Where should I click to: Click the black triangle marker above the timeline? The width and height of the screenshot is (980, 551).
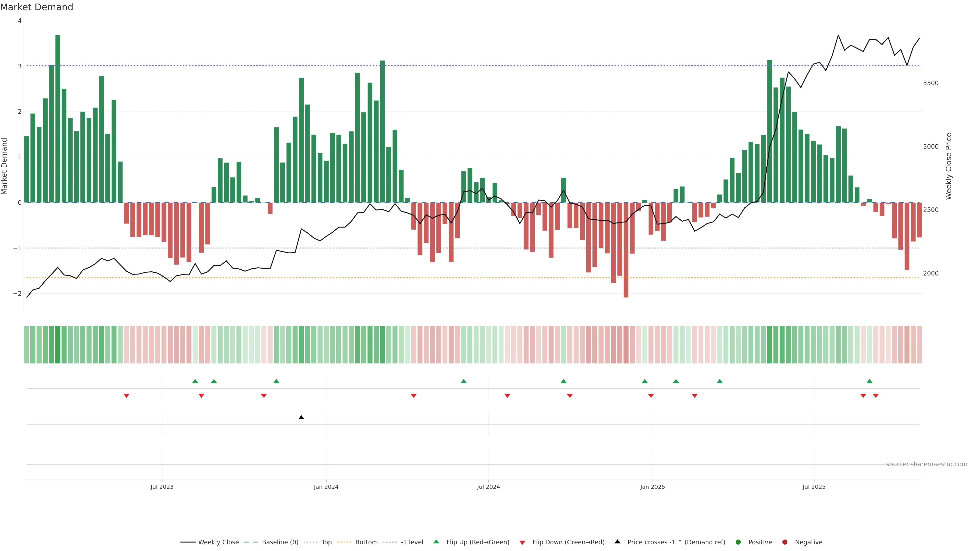pyautogui.click(x=301, y=418)
